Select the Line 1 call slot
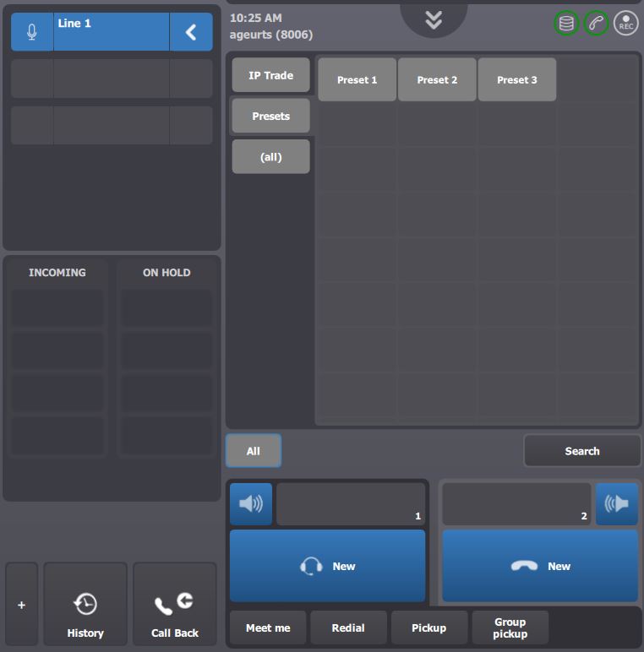 click(112, 32)
